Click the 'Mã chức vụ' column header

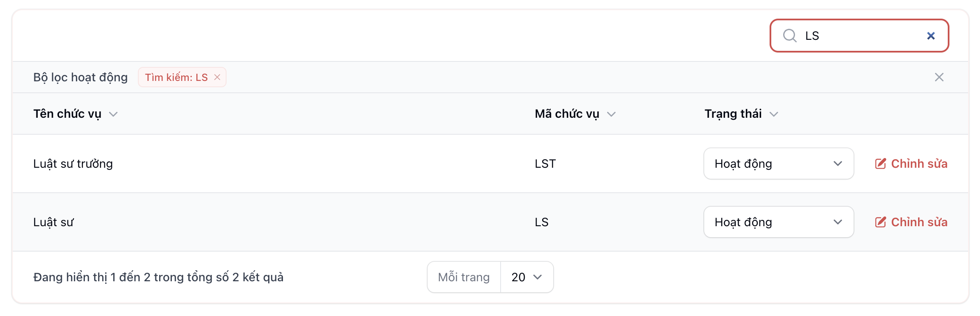click(x=567, y=114)
